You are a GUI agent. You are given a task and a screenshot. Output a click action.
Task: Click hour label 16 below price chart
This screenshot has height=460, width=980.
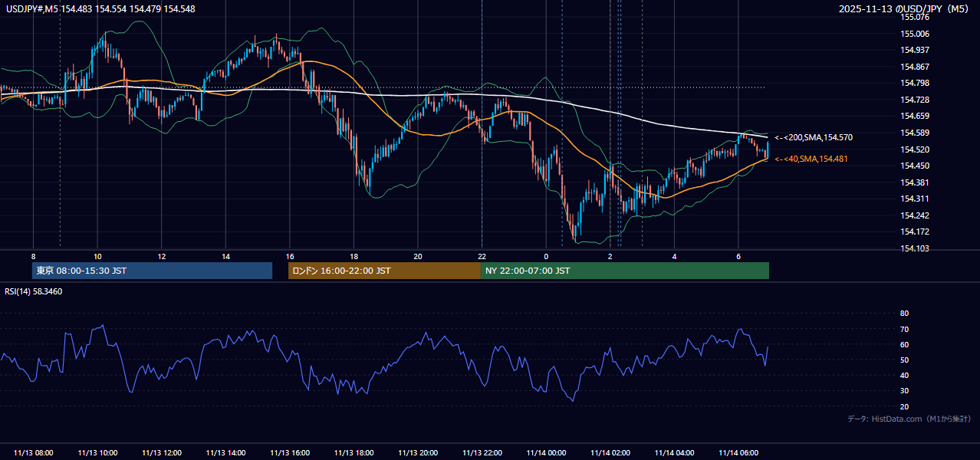(290, 256)
